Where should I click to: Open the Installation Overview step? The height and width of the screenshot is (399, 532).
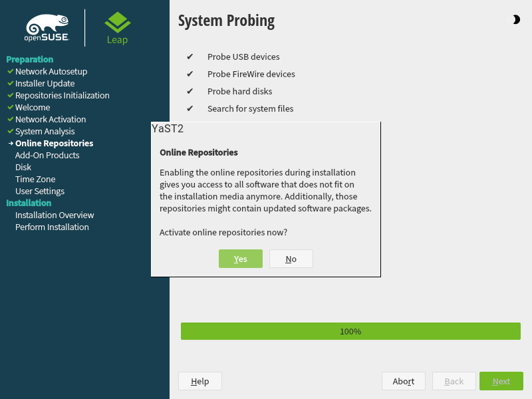tap(55, 215)
